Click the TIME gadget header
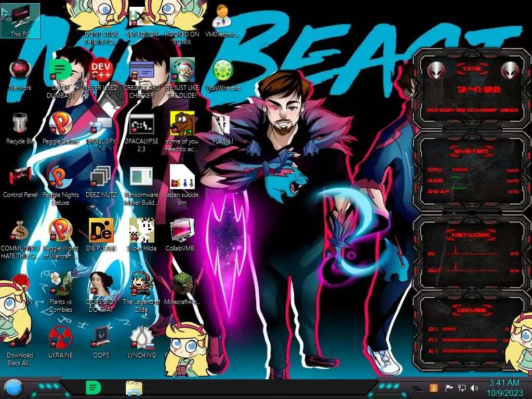This screenshot has width=532, height=399. click(472, 69)
